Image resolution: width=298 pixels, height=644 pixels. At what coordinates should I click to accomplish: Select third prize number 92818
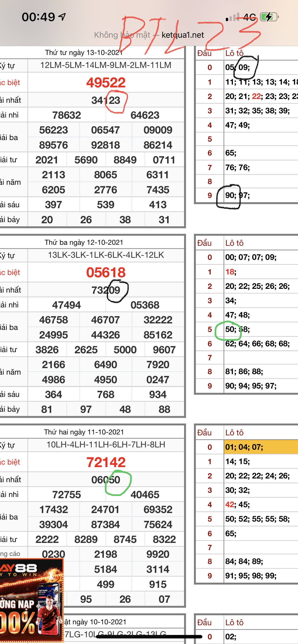coord(106,145)
